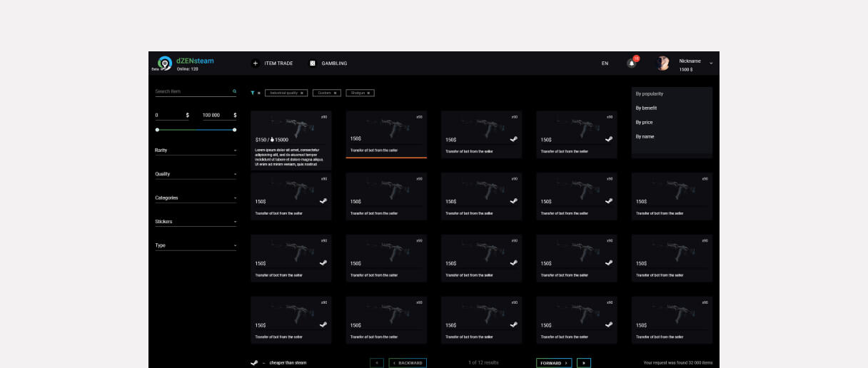Screen dimensions: 868x368
Task: Sort items By popularity
Action: point(650,93)
